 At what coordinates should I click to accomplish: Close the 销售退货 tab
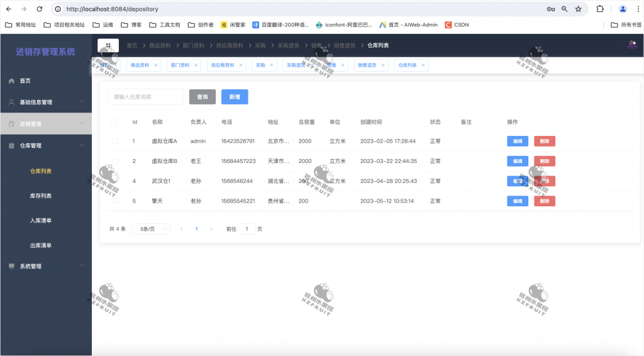(x=383, y=65)
